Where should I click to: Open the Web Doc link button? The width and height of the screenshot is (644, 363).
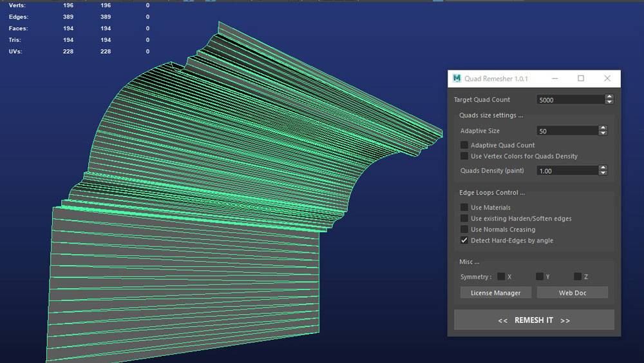tap(572, 293)
